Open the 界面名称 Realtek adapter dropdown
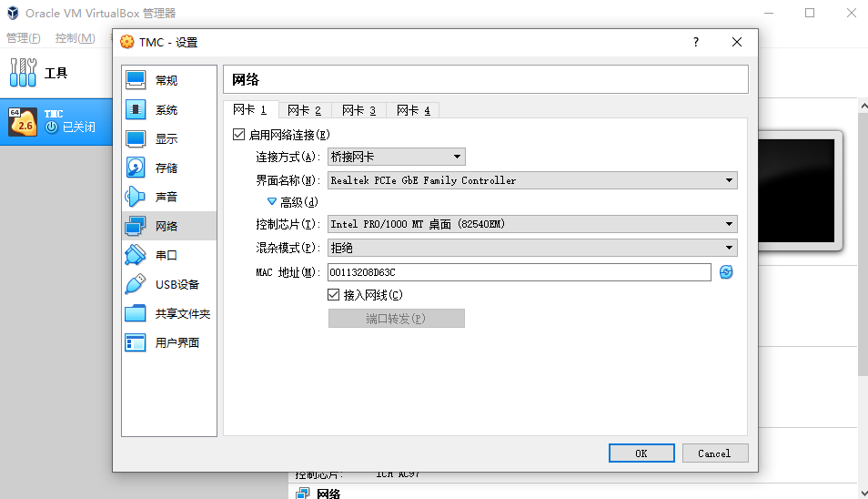This screenshot has width=868, height=499. [x=532, y=180]
